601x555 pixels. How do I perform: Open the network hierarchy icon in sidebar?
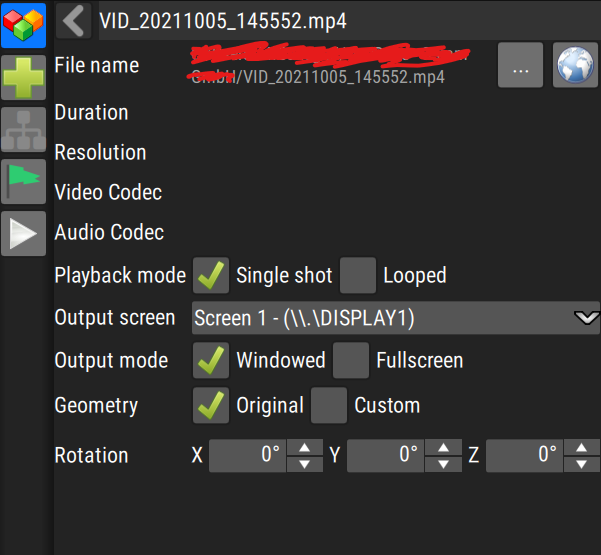(23, 129)
